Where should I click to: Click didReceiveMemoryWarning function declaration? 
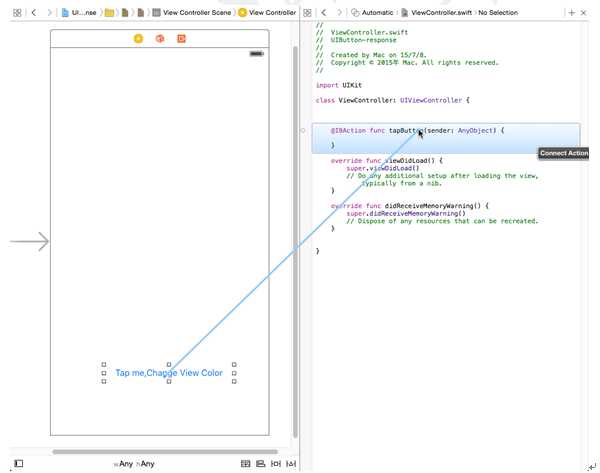click(x=409, y=206)
